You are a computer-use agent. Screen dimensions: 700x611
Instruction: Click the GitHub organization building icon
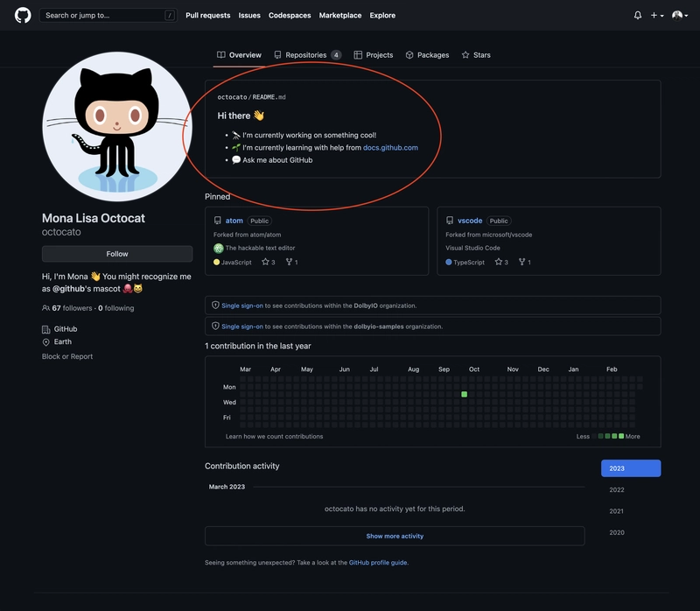46,330
